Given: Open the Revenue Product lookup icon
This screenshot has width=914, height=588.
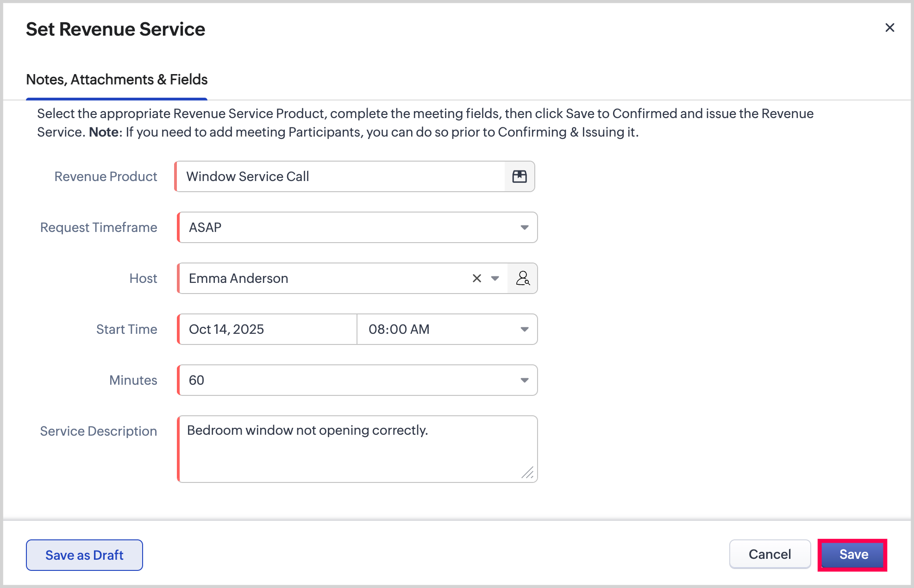Looking at the screenshot, I should click(520, 176).
